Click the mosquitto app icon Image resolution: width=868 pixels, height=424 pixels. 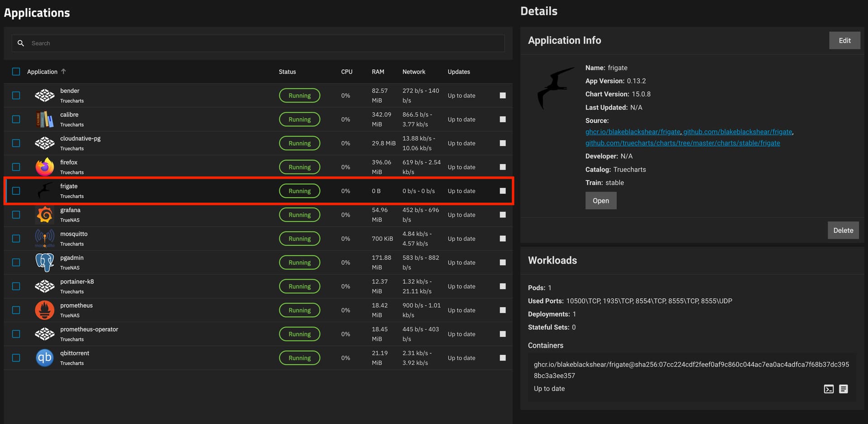pyautogui.click(x=45, y=238)
